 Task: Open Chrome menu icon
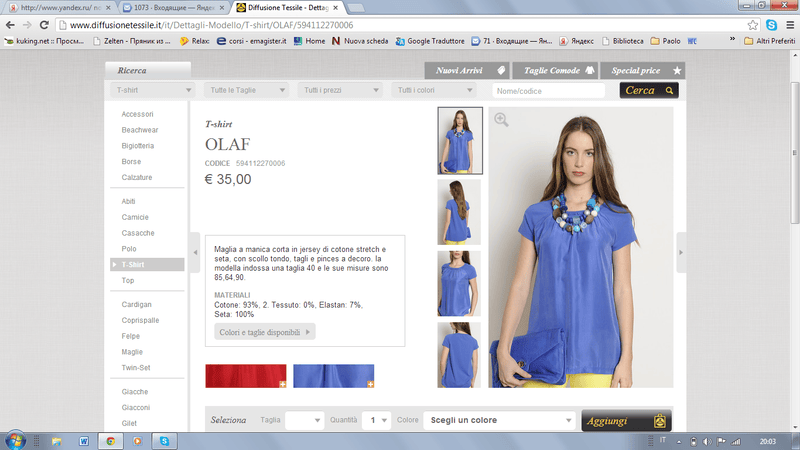790,24
